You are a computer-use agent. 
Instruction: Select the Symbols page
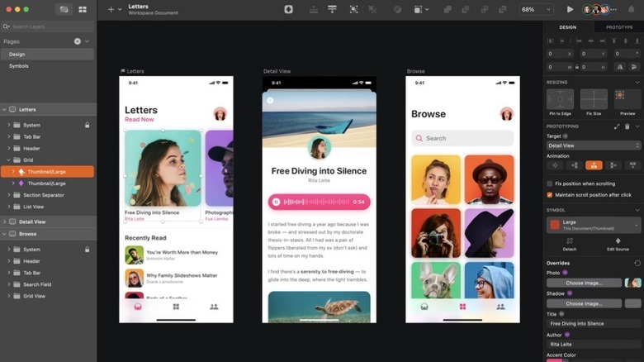tap(19, 66)
